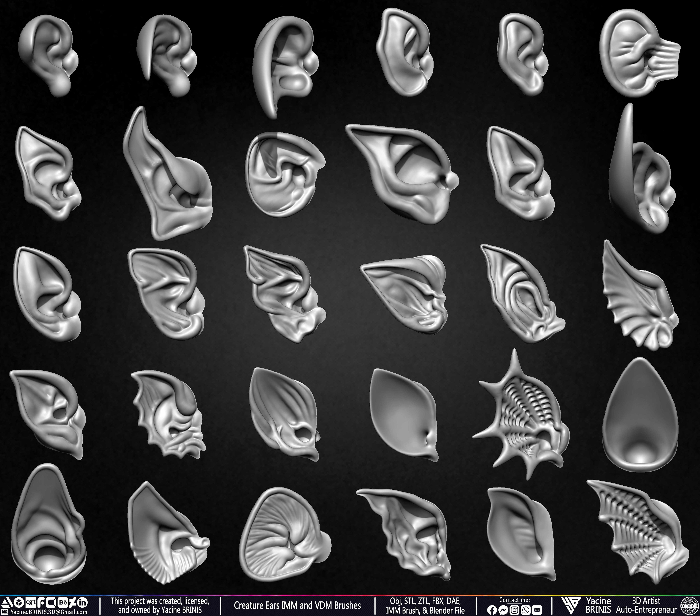Click the email envelope icon under Contact me
Image resolution: width=700 pixels, height=616 pixels.
[537, 610]
